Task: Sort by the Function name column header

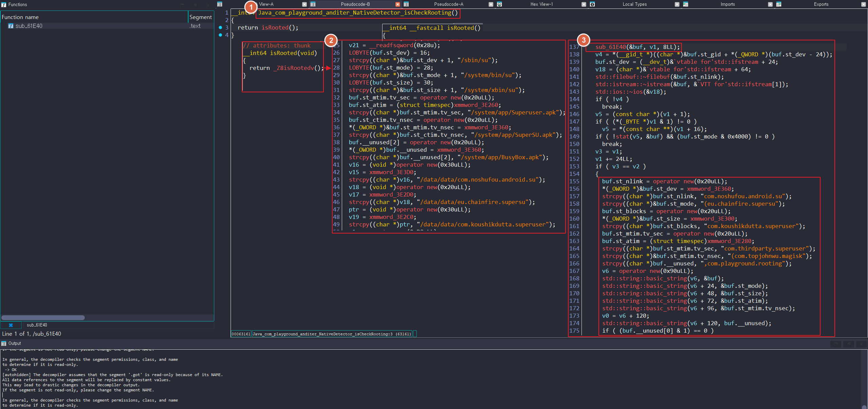Action: (x=94, y=17)
